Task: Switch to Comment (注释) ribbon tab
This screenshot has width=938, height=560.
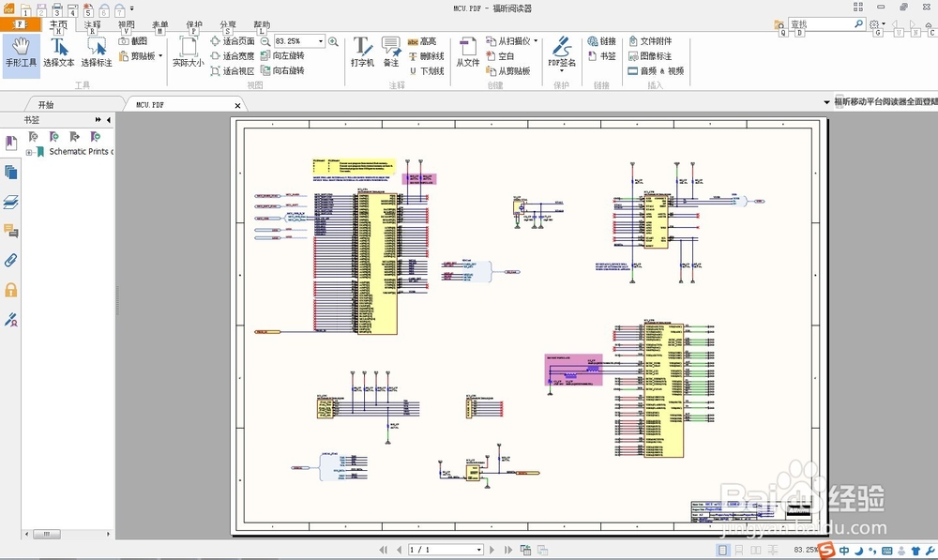Action: (92, 24)
